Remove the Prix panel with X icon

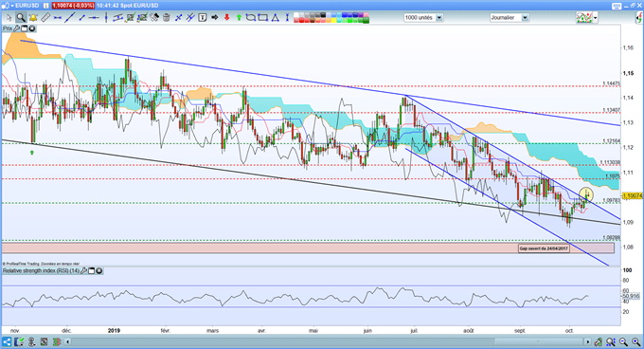(31, 28)
